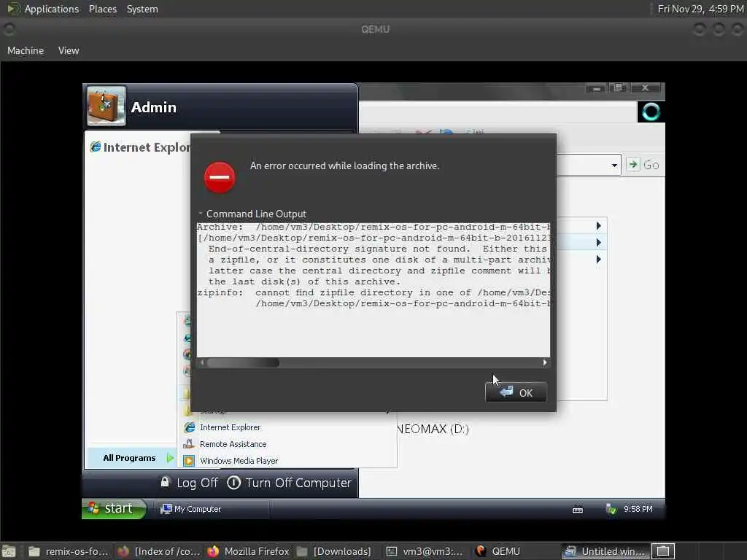Image resolution: width=747 pixels, height=560 pixels.
Task: Click the Go label in Explorer toolbar
Action: coord(651,166)
